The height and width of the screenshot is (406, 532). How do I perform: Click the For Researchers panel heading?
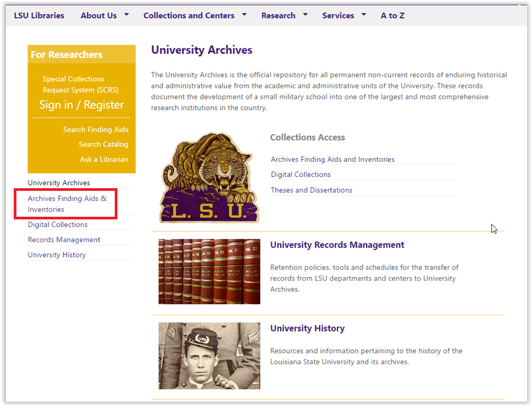click(67, 54)
